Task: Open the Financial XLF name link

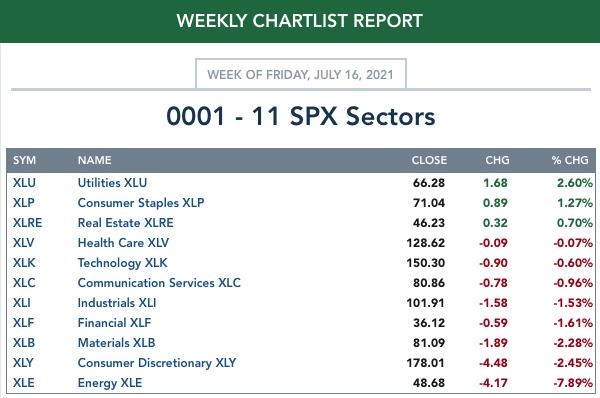Action: [x=114, y=323]
